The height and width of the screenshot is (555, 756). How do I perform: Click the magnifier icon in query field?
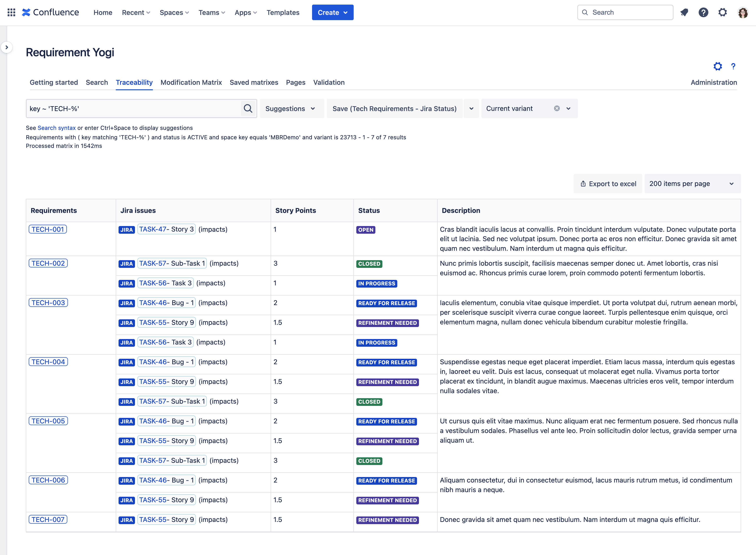pos(248,108)
